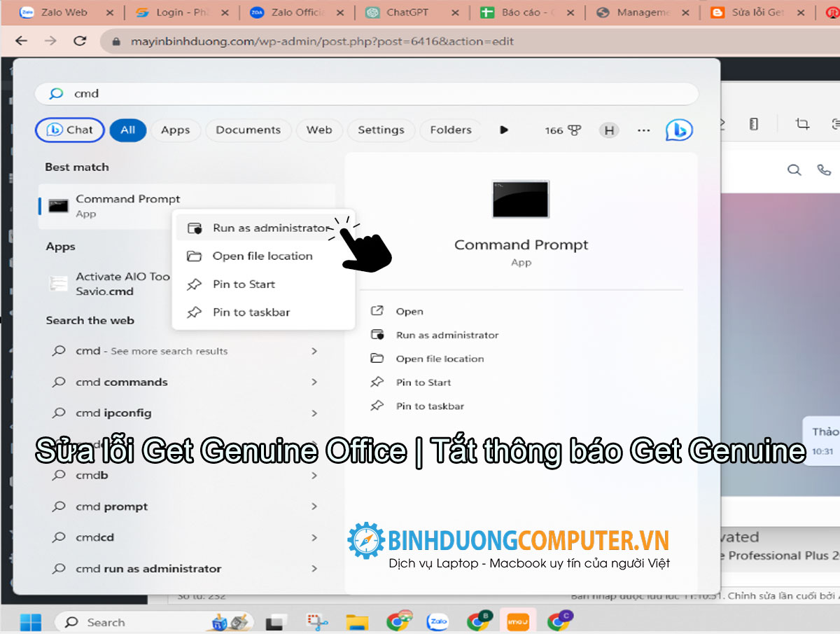Viewport: 840px width, 634px height.
Task: Click the phone call icon in the Zalo window
Action: click(824, 170)
